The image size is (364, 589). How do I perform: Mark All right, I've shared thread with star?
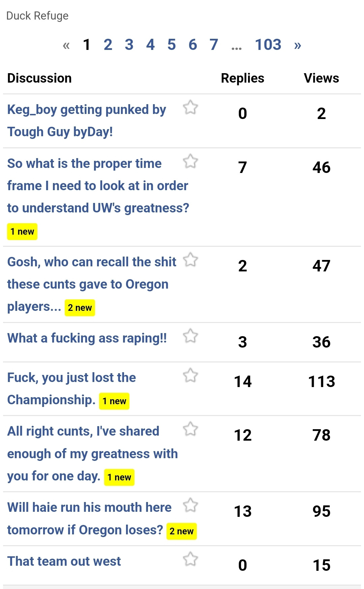point(190,429)
